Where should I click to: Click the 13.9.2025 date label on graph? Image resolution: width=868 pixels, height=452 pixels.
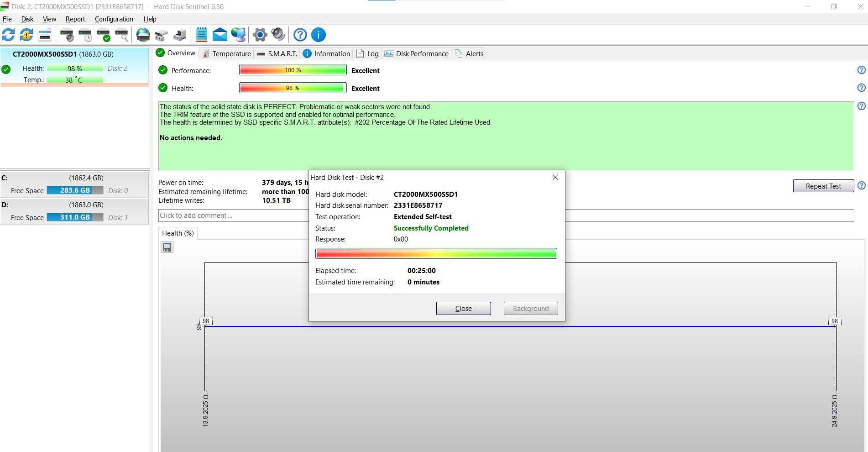click(205, 411)
